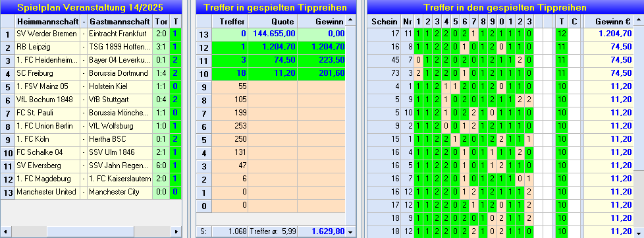The width and height of the screenshot is (644, 238).
Task: Click the 199 Treffer count cell
Action: (x=230, y=113)
